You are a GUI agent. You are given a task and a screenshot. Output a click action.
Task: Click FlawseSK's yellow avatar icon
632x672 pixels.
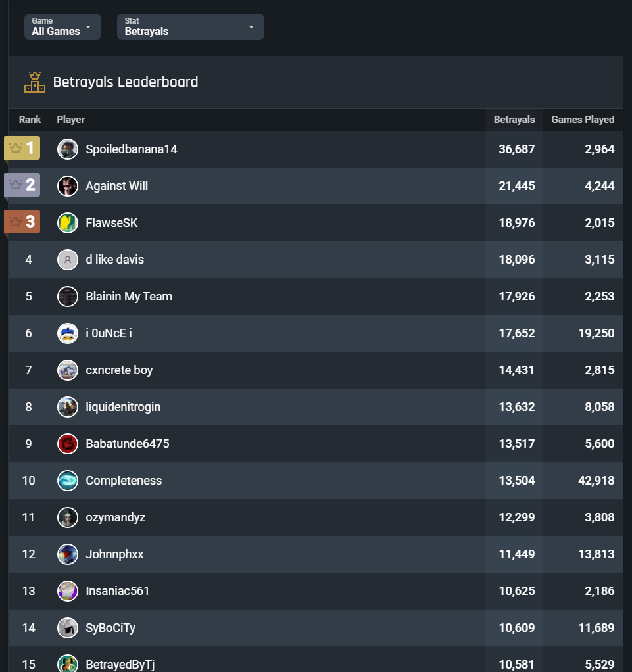68,223
